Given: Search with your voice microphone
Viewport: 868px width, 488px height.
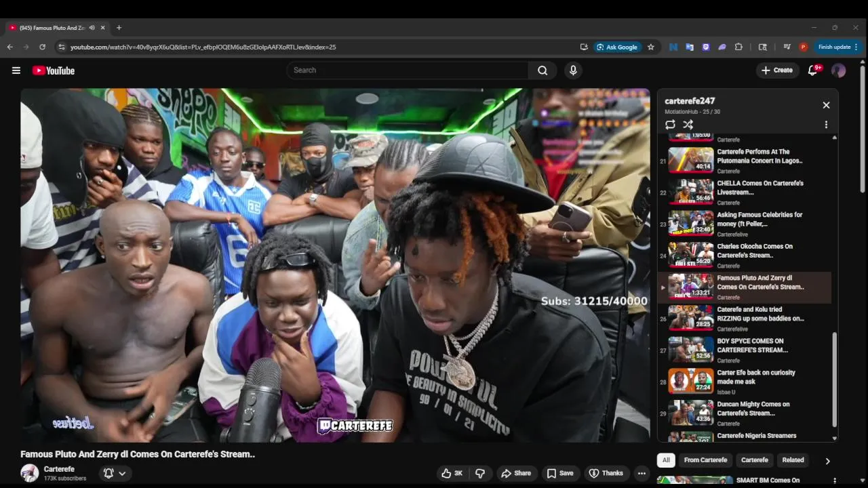Looking at the screenshot, I should click(573, 70).
